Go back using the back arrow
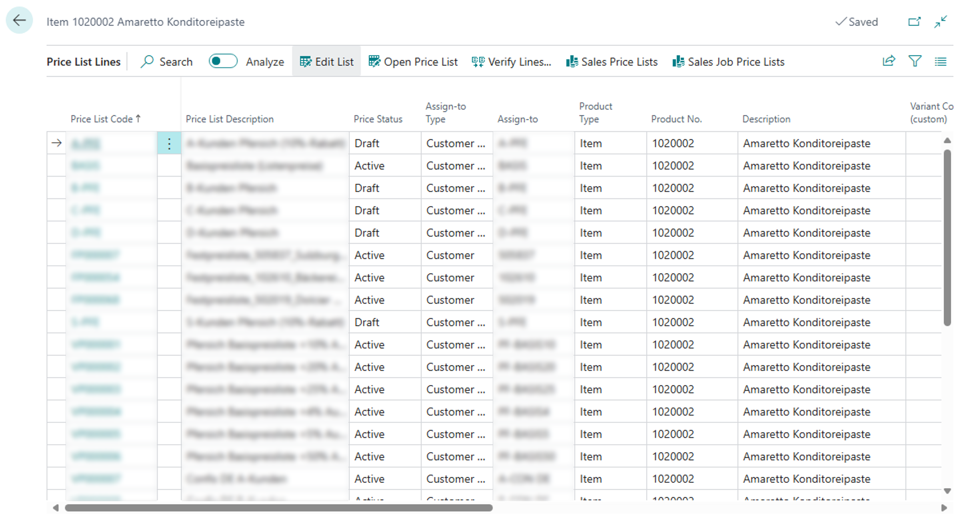The image size is (980, 522). point(19,20)
